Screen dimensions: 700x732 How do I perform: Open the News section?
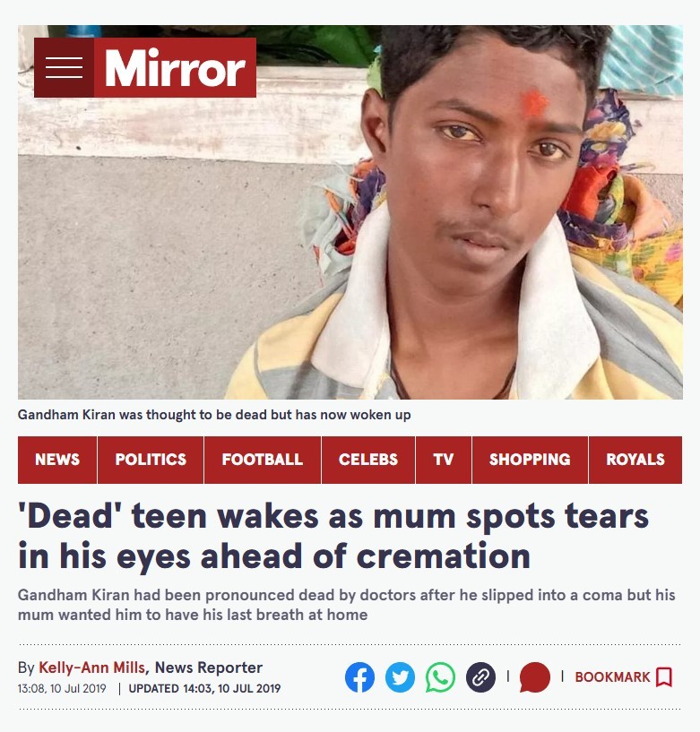pos(57,460)
